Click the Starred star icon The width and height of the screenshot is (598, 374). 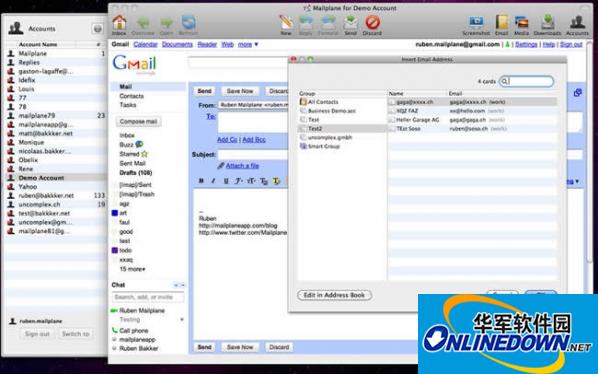click(144, 154)
